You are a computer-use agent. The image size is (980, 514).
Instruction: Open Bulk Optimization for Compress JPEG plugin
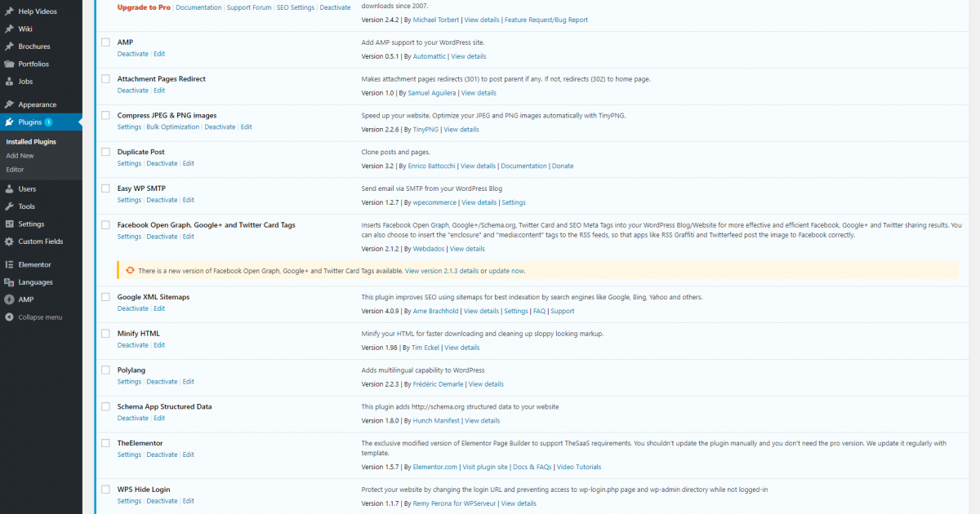click(x=173, y=127)
